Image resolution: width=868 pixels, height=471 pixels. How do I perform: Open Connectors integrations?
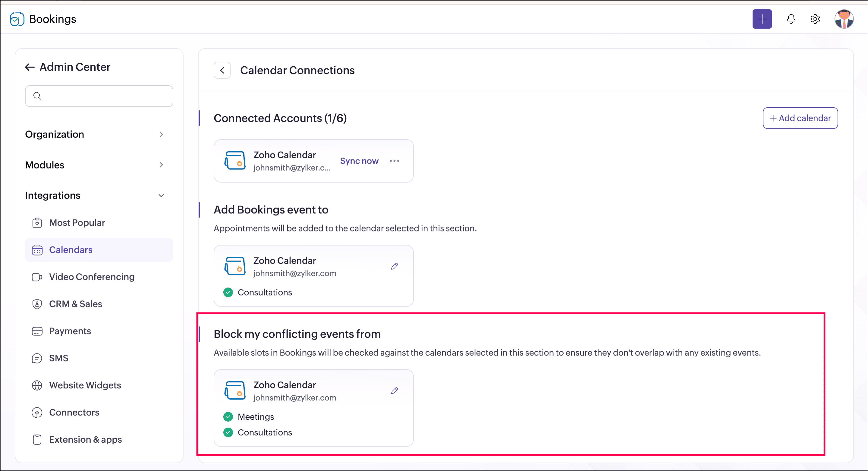[x=99, y=412]
